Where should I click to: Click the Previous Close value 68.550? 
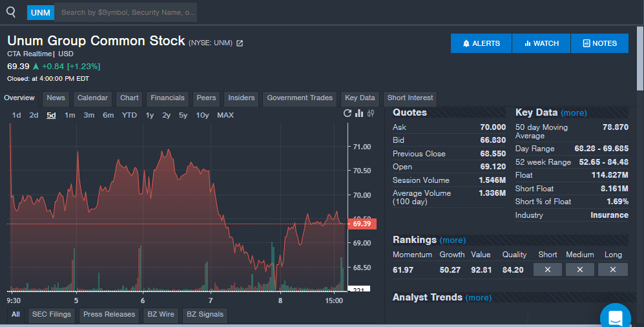coord(493,154)
